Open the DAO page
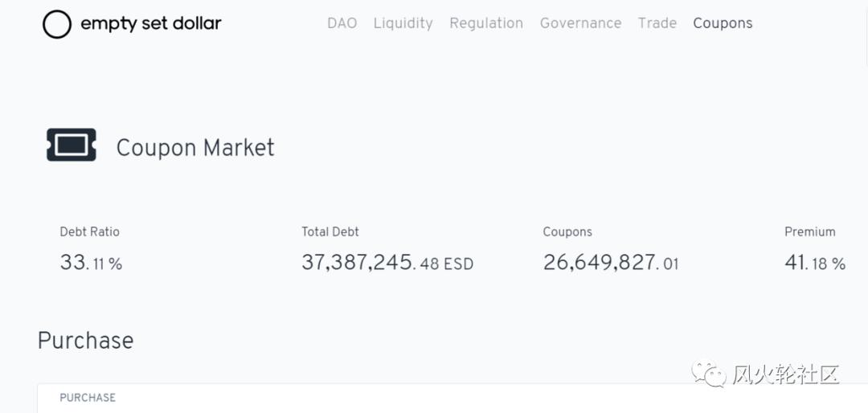Viewport: 868px width, 413px height. point(342,23)
